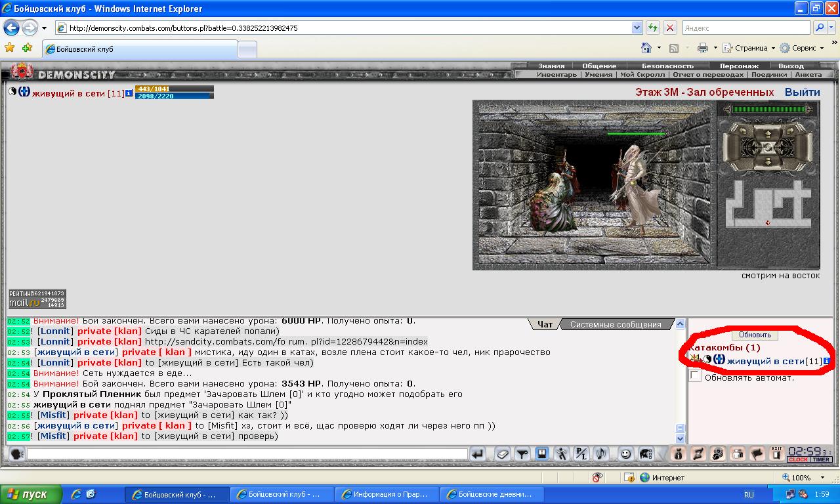
Task: Click the Выйти link to leave dungeon
Action: [802, 92]
